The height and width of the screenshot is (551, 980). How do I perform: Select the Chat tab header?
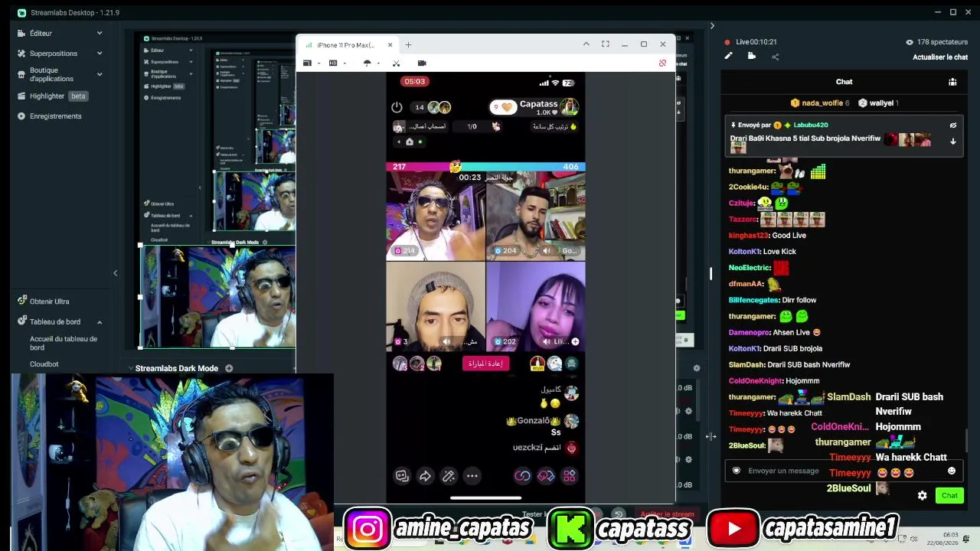pyautogui.click(x=844, y=82)
